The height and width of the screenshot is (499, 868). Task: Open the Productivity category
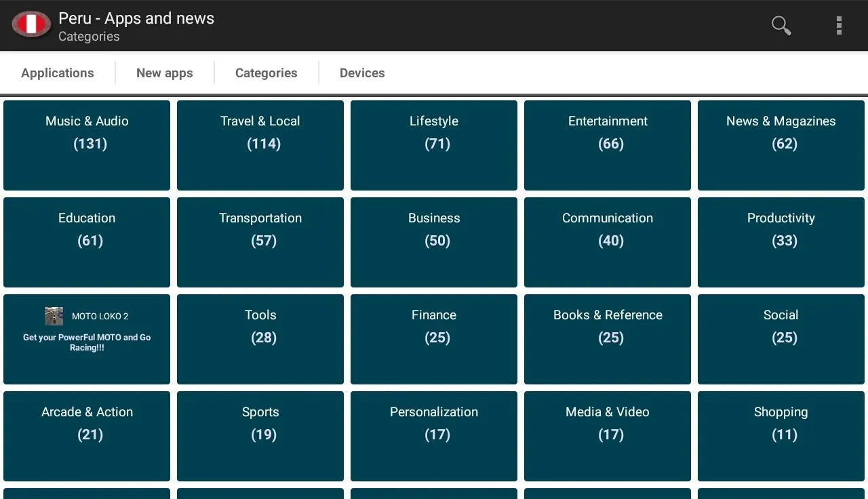tap(781, 243)
